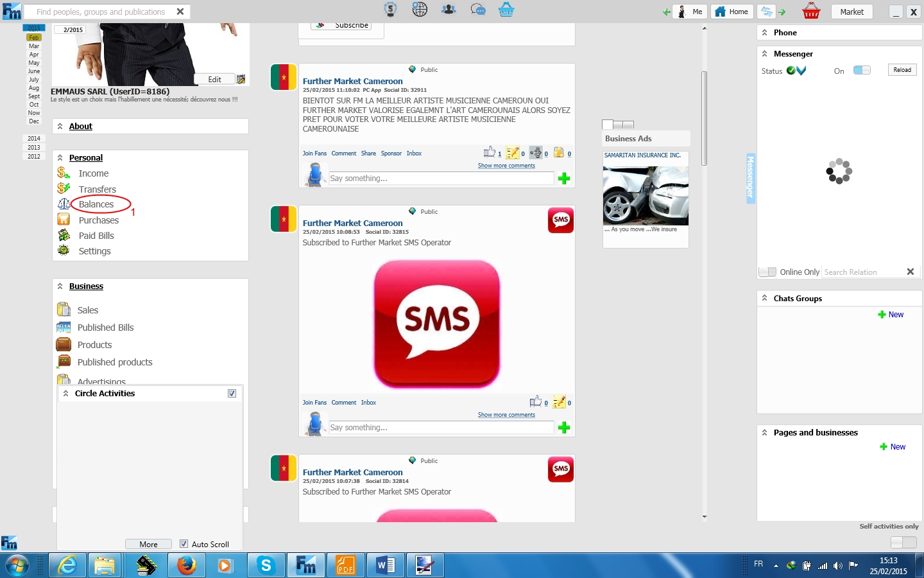Click the note pencil icon on post 32911
Viewport: 924px width, 578px height.
[512, 152]
